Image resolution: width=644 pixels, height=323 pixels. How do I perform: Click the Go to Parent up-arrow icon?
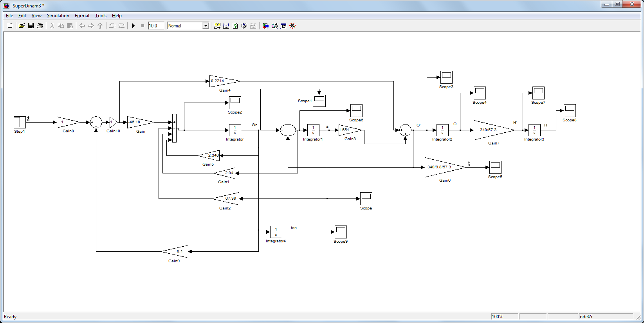pyautogui.click(x=100, y=26)
